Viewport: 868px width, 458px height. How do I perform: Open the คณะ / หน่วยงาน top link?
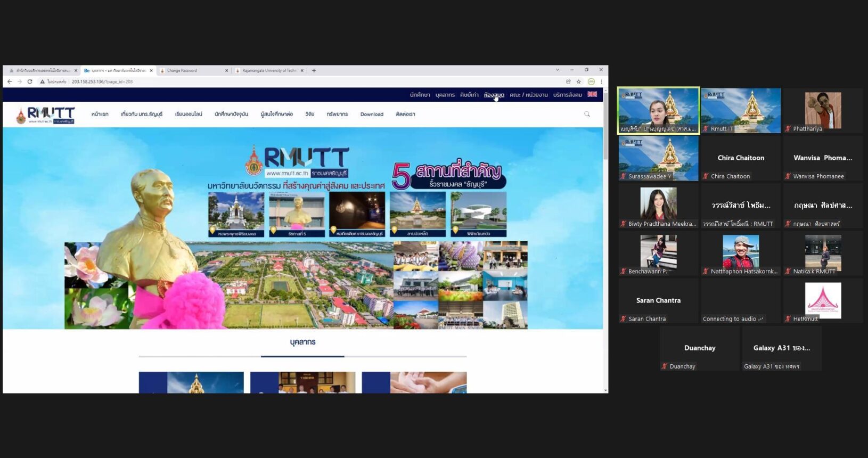(x=528, y=95)
